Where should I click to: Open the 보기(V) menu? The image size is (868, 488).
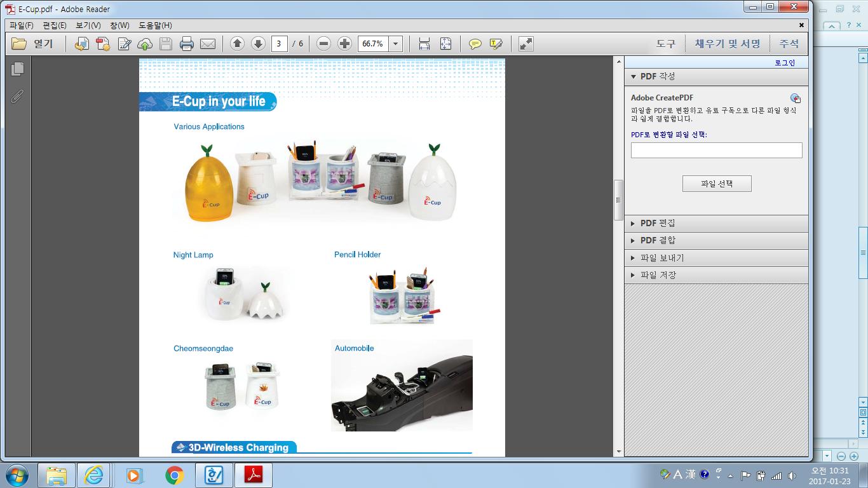click(88, 25)
